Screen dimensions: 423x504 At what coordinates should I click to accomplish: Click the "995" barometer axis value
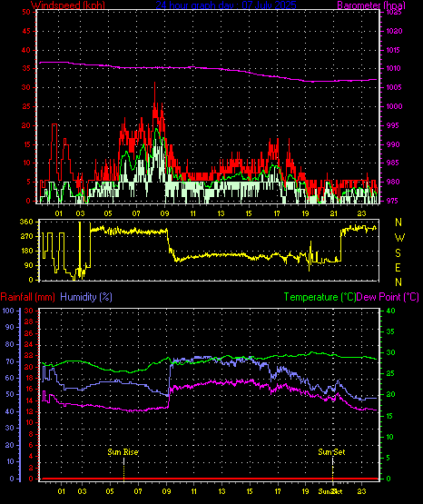[393, 125]
